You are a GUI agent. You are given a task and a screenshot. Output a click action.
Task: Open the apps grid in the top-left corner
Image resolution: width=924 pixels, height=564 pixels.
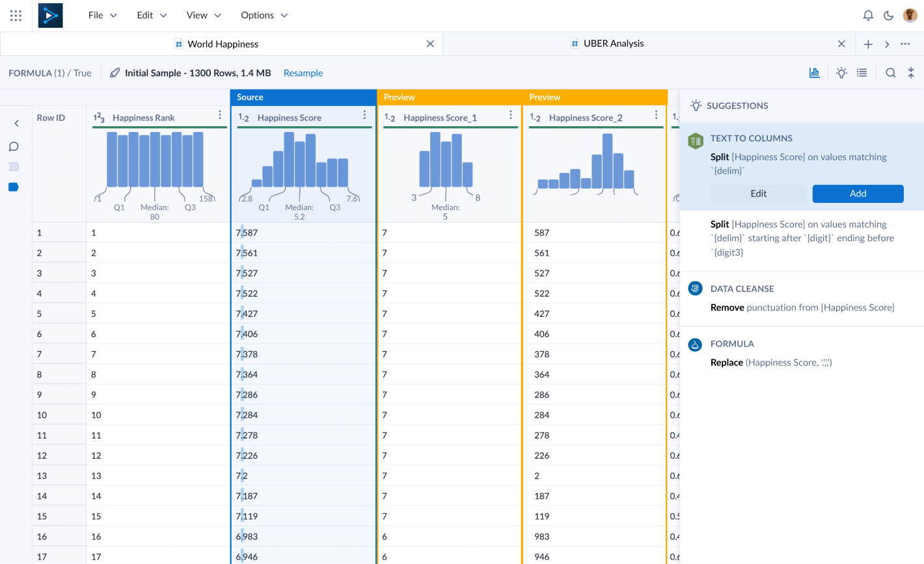point(16,15)
